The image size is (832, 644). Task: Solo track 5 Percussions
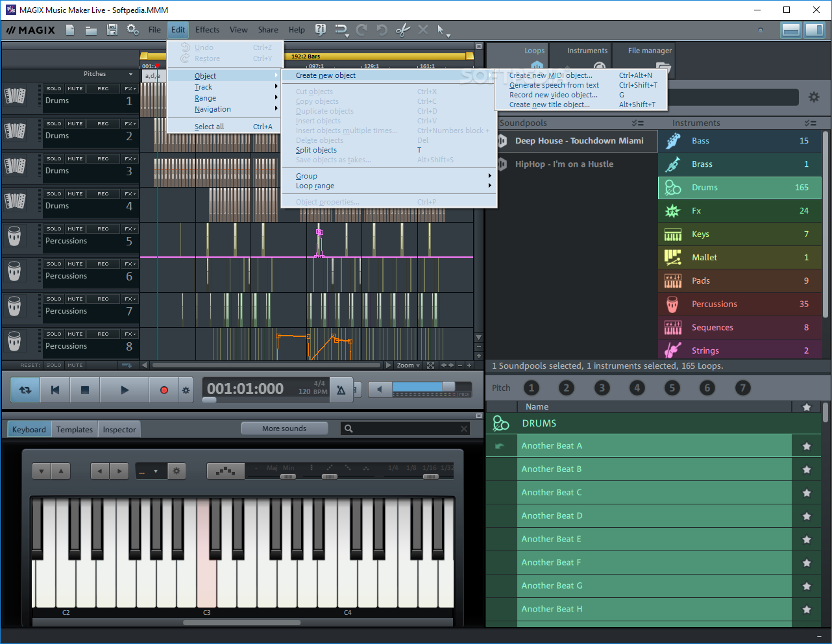click(54, 229)
